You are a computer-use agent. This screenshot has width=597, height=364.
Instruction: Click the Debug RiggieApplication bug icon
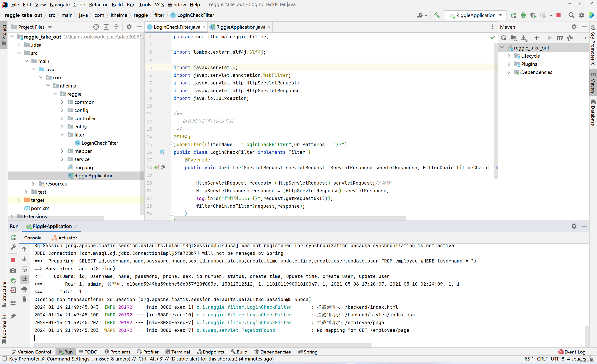[x=523, y=15]
